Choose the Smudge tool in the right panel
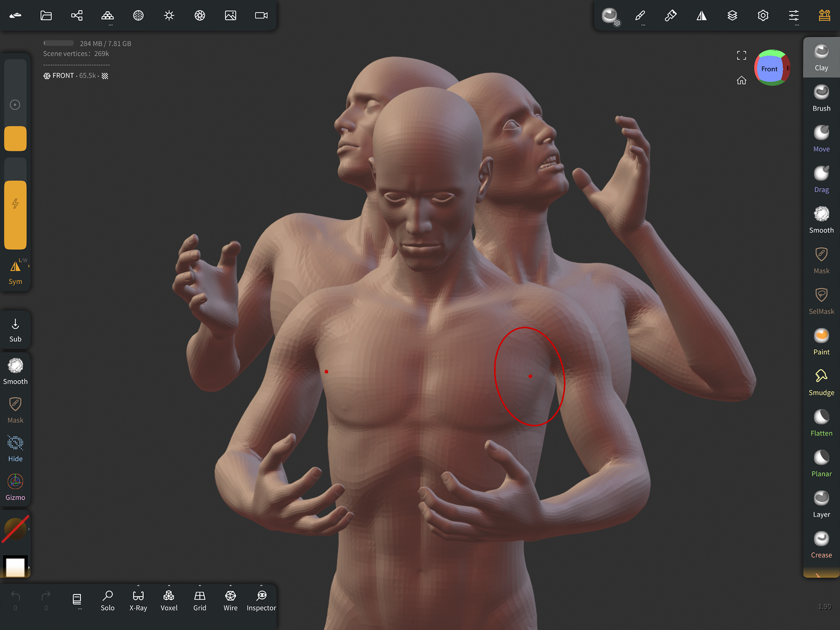This screenshot has width=840, height=630. click(x=821, y=382)
